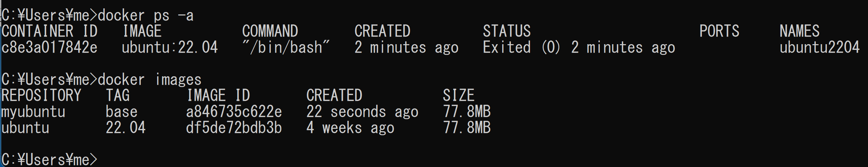Click the docker images command text

click(x=149, y=80)
